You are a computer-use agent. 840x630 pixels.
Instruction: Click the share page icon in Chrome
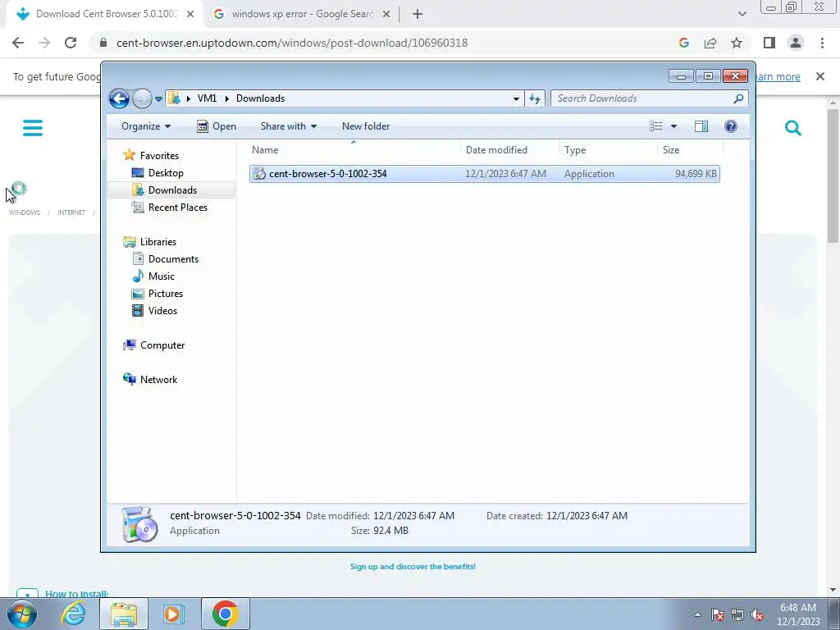pyautogui.click(x=710, y=43)
